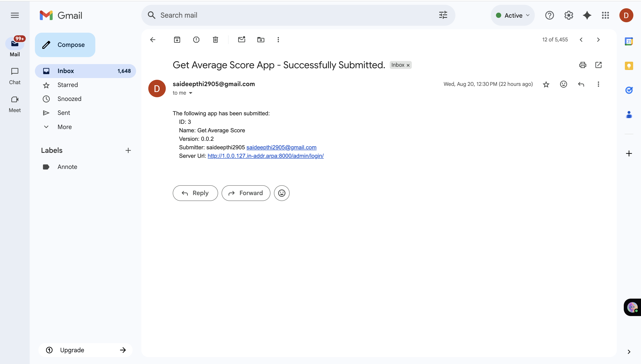Archive this email with the archive icon

click(x=177, y=39)
